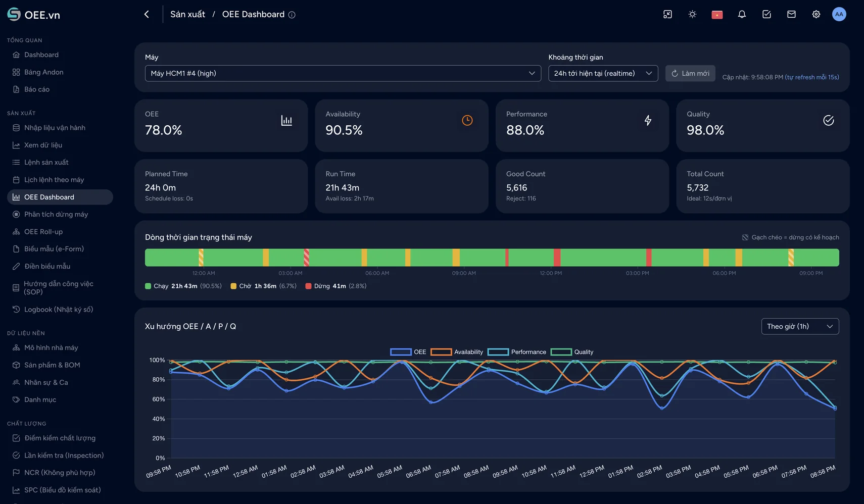
Task: Go to Nhập liệu vận hành
Action: click(x=60, y=128)
